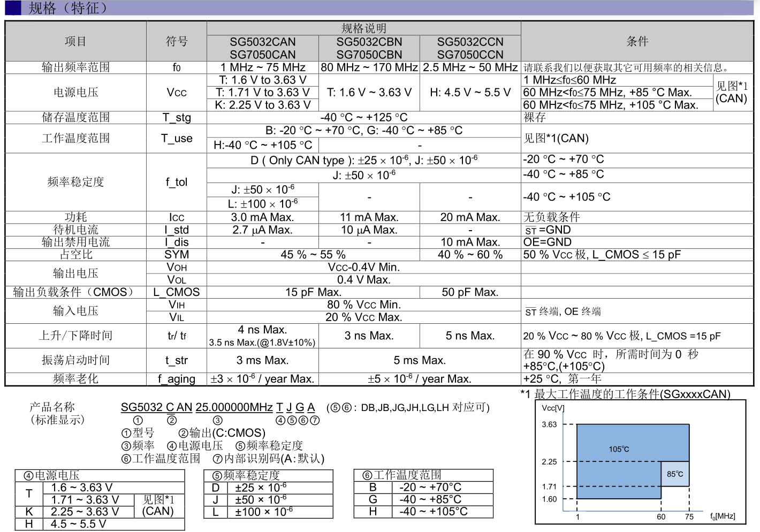The height and width of the screenshot is (532, 760).
Task: Select the value 10 µA Max.
Action: tap(369, 230)
